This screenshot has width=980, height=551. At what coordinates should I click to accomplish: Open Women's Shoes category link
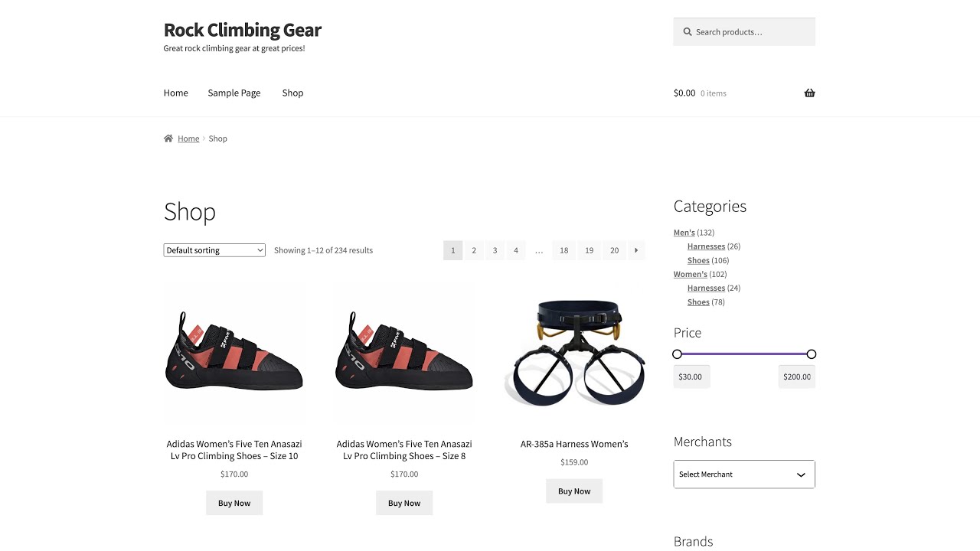[x=698, y=302]
